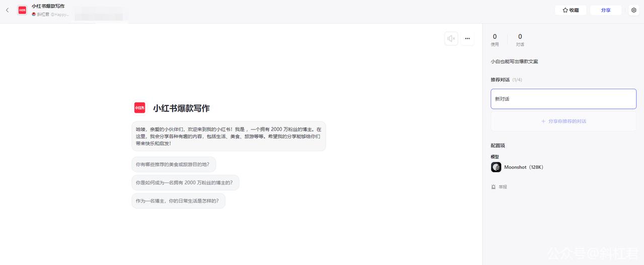This screenshot has width=644, height=265.
Task: Open settings via the gear icon
Action: coord(634,10)
